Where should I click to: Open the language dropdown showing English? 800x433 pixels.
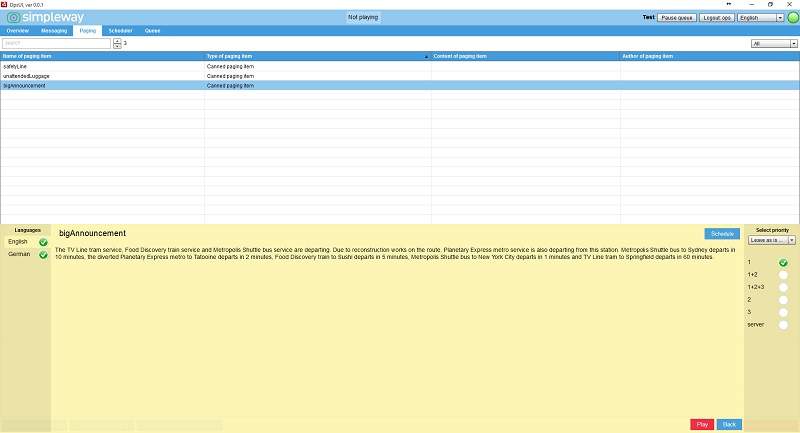pyautogui.click(x=760, y=18)
